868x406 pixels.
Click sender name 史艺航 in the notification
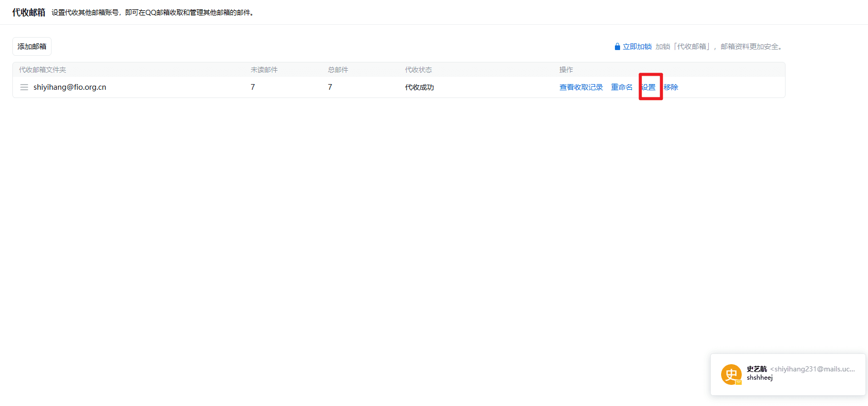point(757,369)
